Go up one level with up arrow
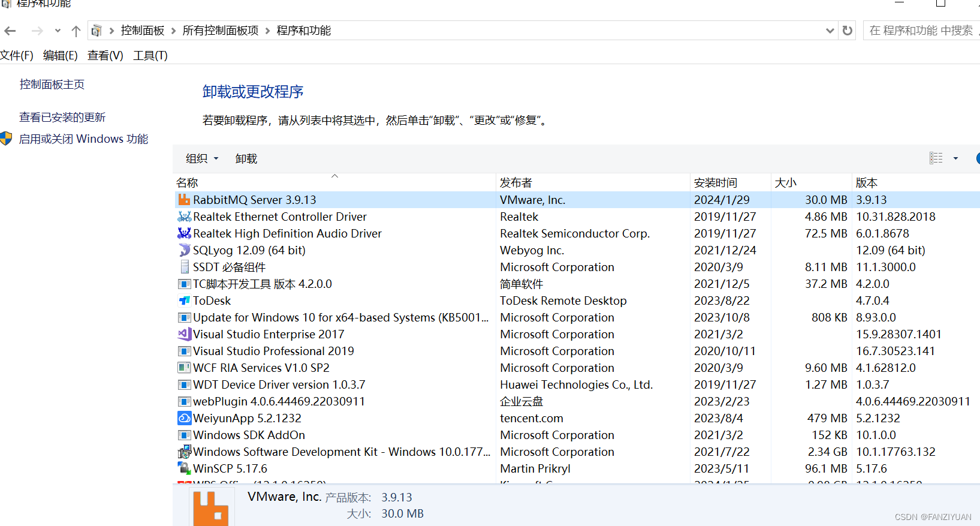This screenshot has height=526, width=980. coord(76,31)
